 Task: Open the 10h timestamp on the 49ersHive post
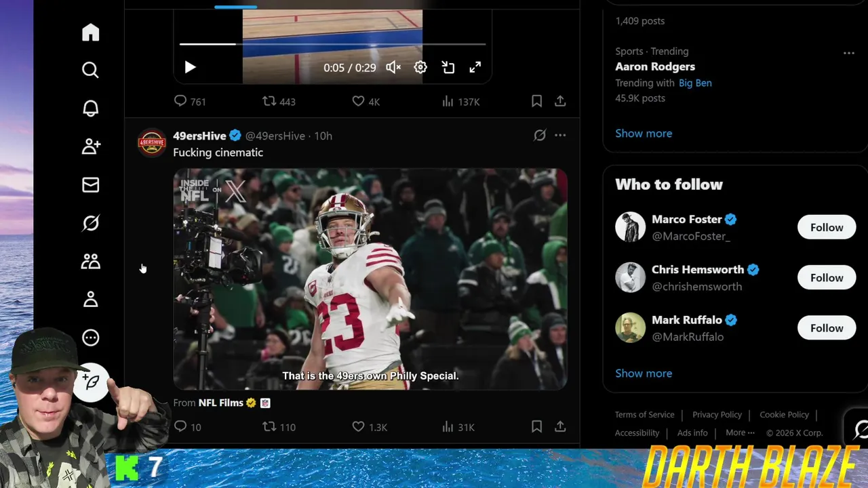click(323, 136)
